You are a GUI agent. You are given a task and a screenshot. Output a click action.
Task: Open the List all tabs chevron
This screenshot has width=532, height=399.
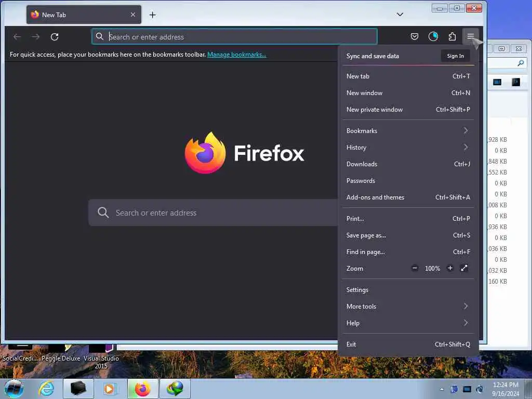coord(400,14)
